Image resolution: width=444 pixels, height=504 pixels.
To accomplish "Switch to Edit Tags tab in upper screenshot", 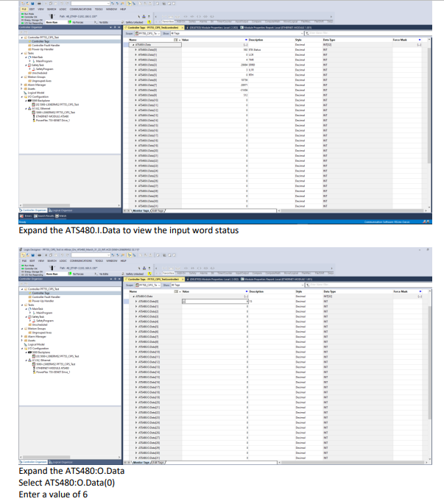I will [x=158, y=211].
